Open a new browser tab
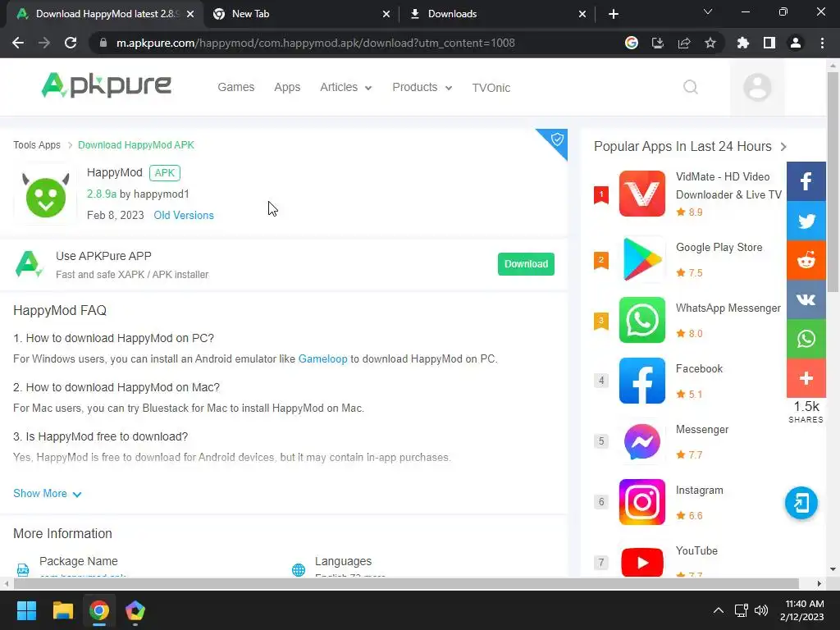Screen dimensions: 840x630 pyautogui.click(x=614, y=14)
